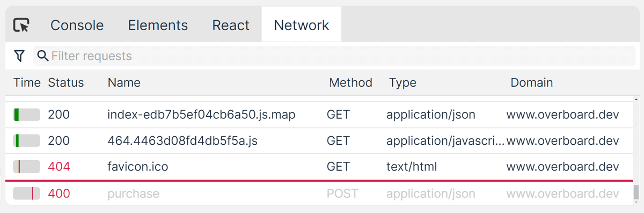
Task: Click application/json type of purchase row
Action: pyautogui.click(x=430, y=193)
